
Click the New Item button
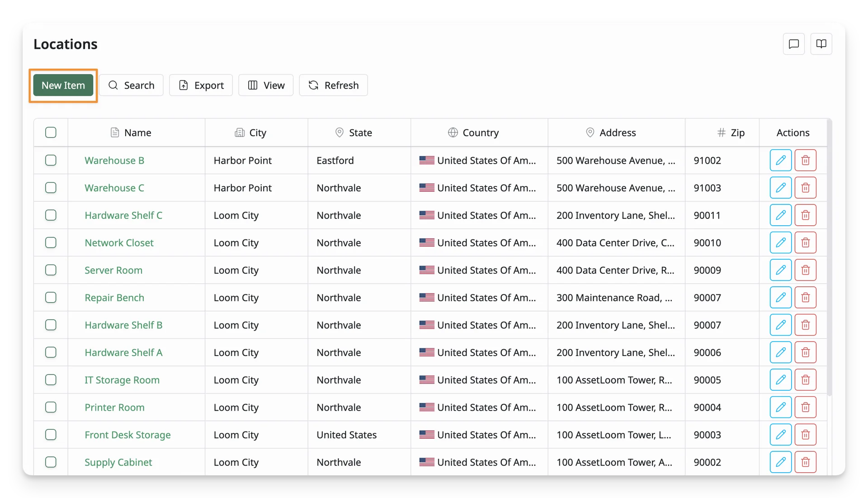[x=63, y=85]
